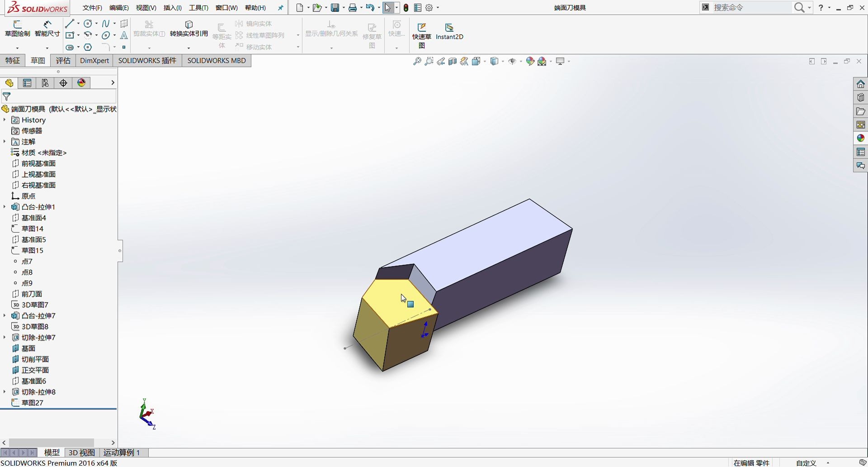
Task: Select the Straight Slot tool
Action: tap(70, 47)
